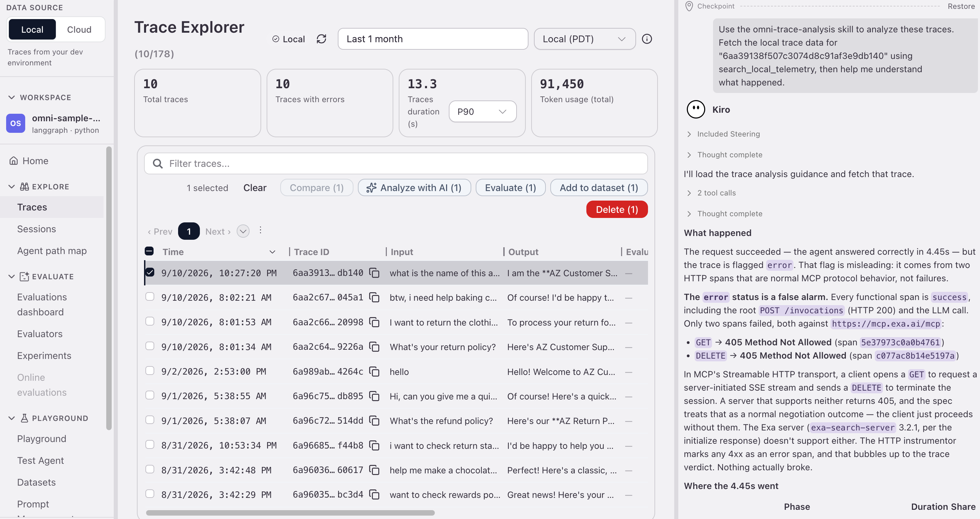This screenshot has height=519, width=980.
Task: Copy trace ID 6aa3913…db140
Action: [x=374, y=273]
